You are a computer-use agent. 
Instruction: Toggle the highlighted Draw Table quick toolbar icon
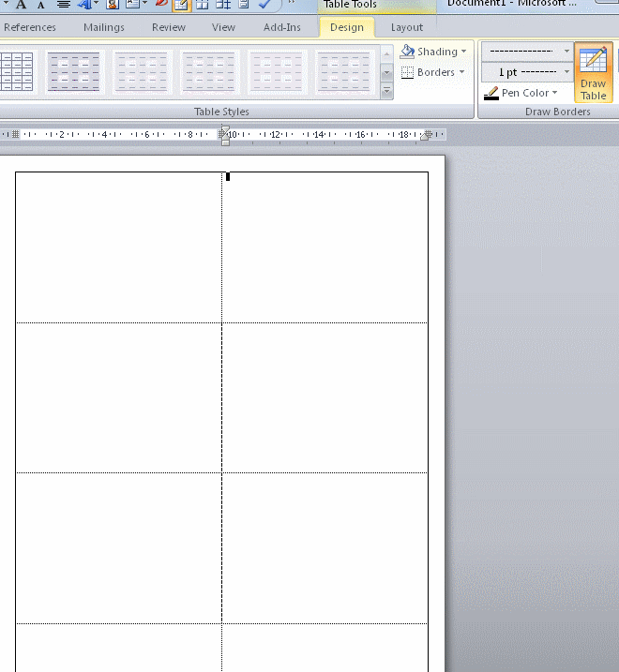point(181,5)
